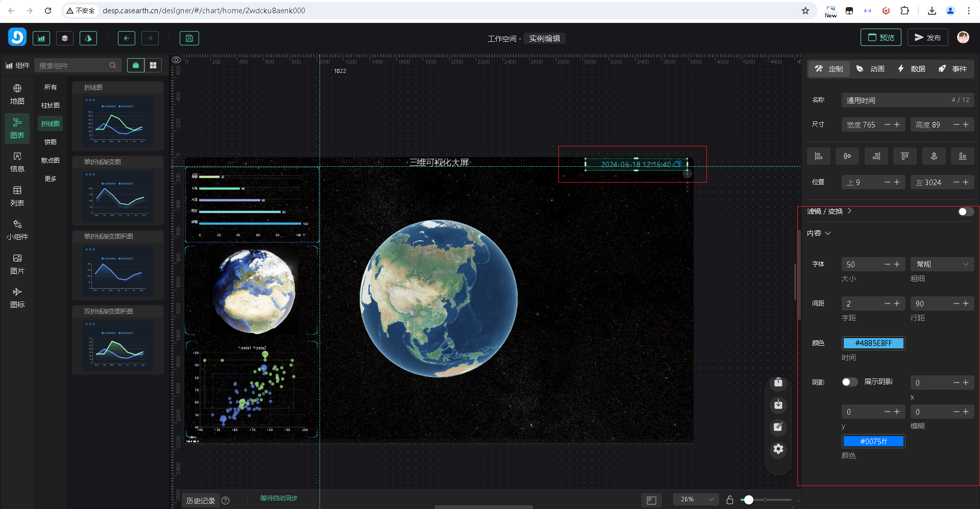Collapse the 内容 section
This screenshot has height=509, width=980.
tap(819, 233)
